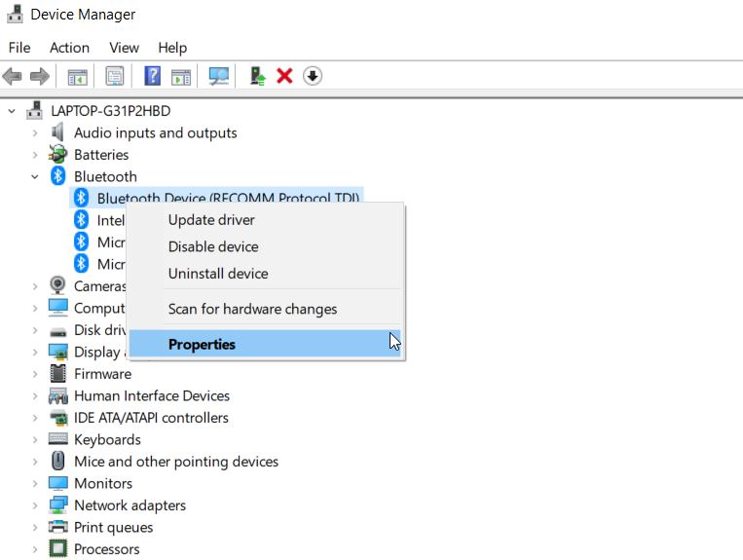Click the Monitors category icon
This screenshot has height=560, width=743.
pos(57,483)
